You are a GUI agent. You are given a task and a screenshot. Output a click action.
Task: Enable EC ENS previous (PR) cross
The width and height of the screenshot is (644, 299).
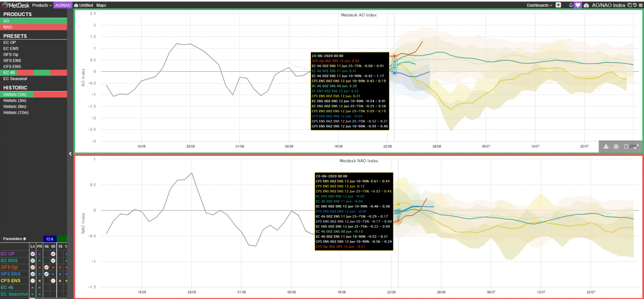(40, 261)
